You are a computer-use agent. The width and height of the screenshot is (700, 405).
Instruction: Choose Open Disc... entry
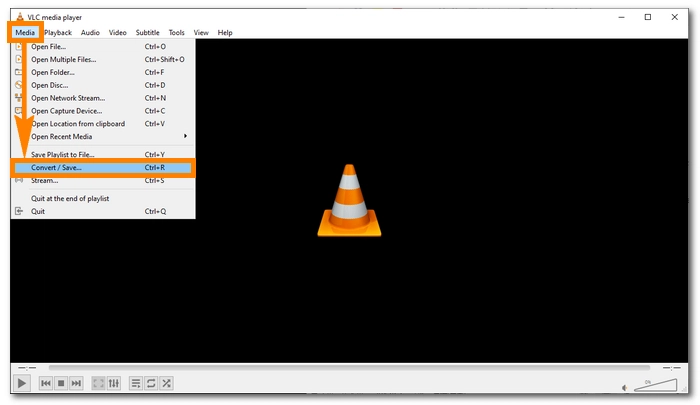103,85
